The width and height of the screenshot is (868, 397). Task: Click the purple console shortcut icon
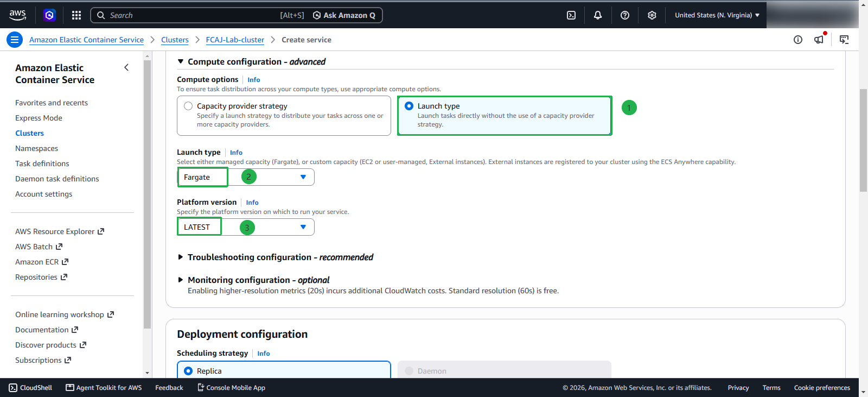[x=49, y=15]
